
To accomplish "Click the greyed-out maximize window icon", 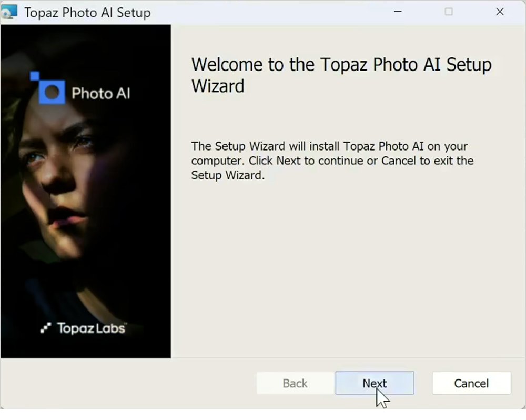I will [449, 12].
